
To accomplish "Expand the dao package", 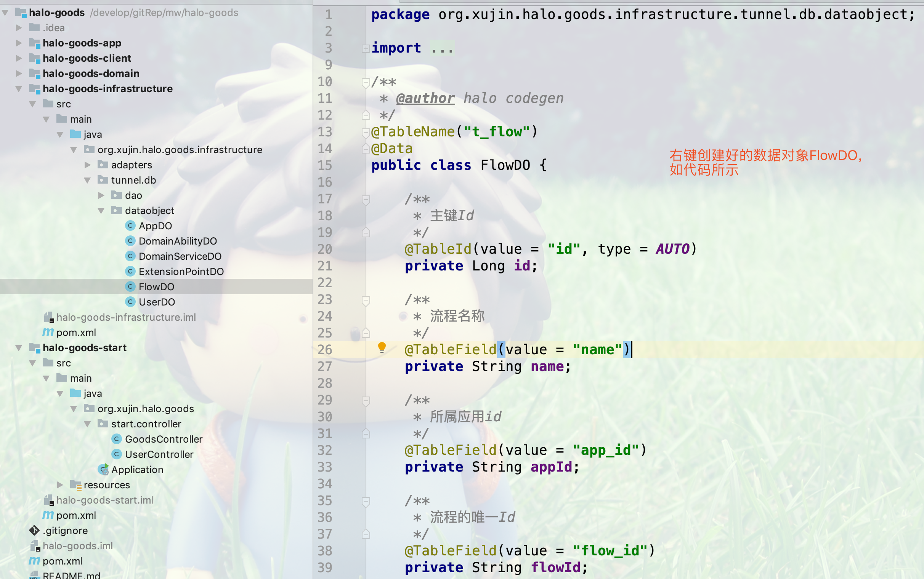I will click(101, 195).
